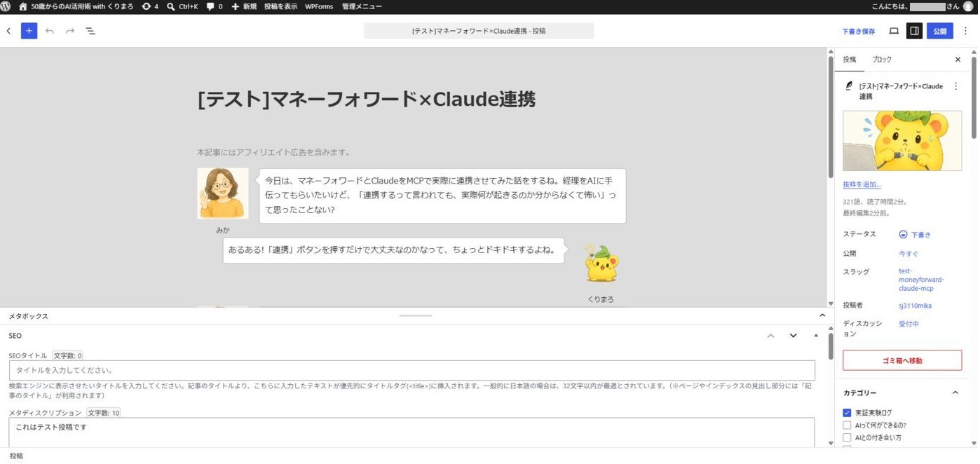This screenshot has width=980, height=464.
Task: Switch to the 投稿 sidebar tab
Action: tap(850, 60)
